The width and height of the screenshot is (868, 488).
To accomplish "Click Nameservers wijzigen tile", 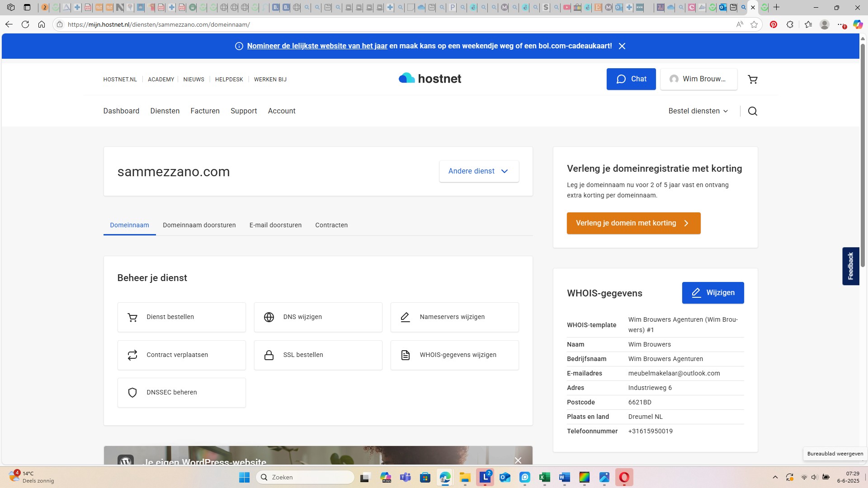I will [x=455, y=317].
